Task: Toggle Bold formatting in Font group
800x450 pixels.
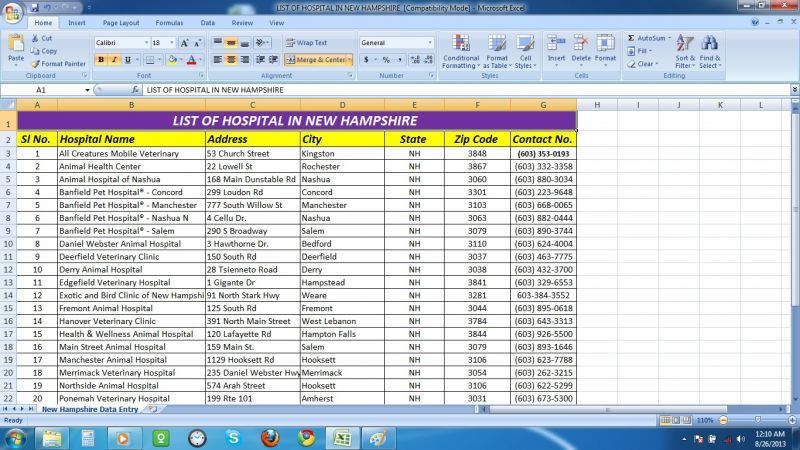Action: (101, 60)
